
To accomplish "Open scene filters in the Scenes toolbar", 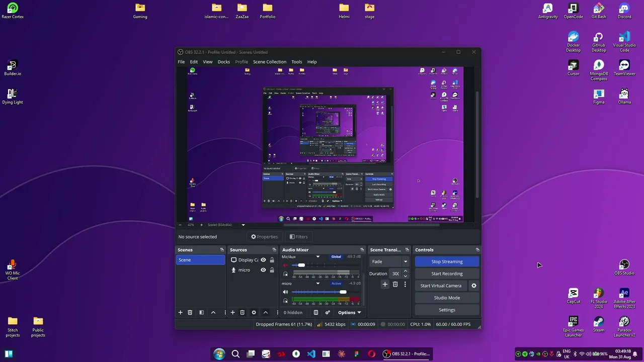I will (x=201, y=313).
